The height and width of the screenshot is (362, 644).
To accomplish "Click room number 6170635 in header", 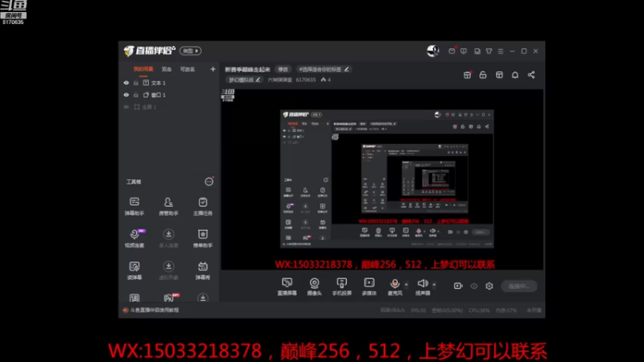I will pos(306,80).
